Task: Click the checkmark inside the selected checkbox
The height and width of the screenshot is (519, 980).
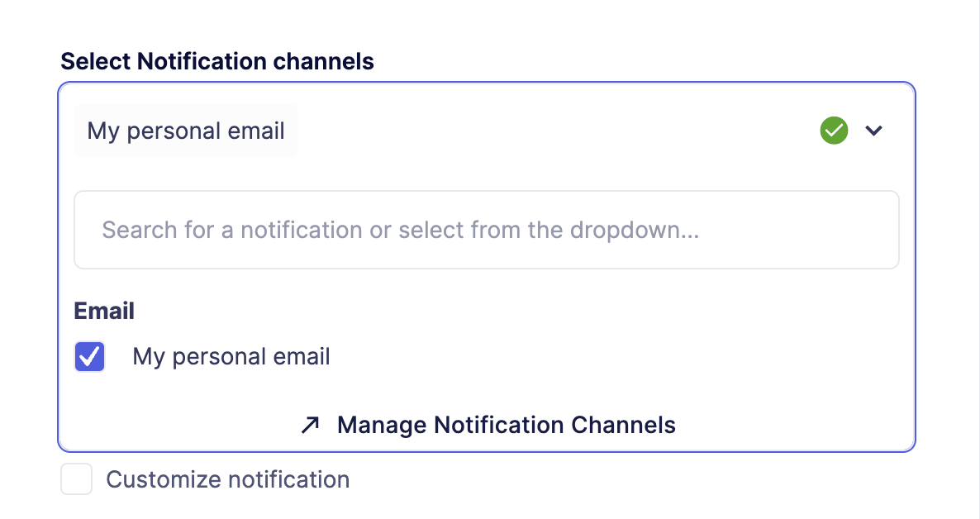Action: click(89, 356)
